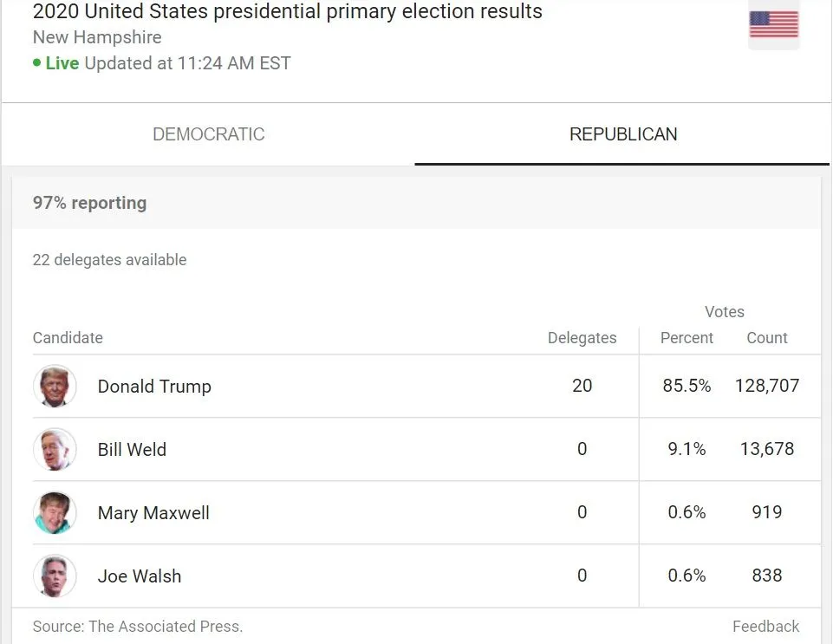Click the 97% reporting header
This screenshot has width=833, height=644.
click(x=89, y=203)
